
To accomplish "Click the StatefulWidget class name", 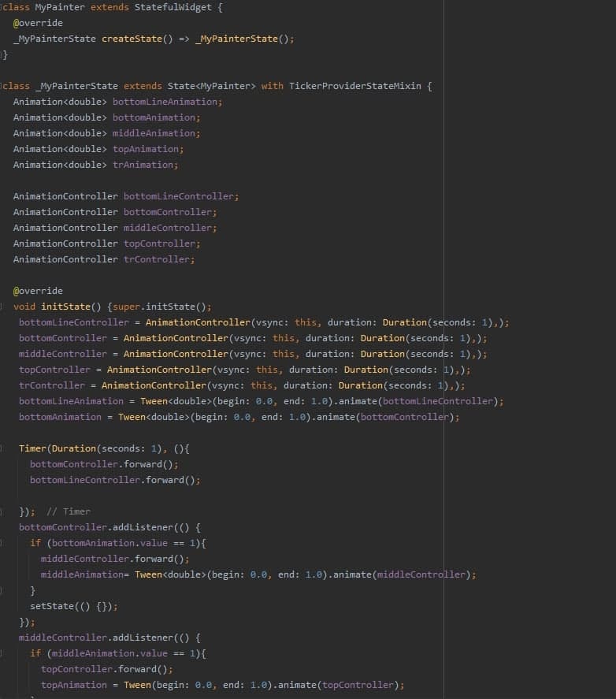I will [173, 7].
